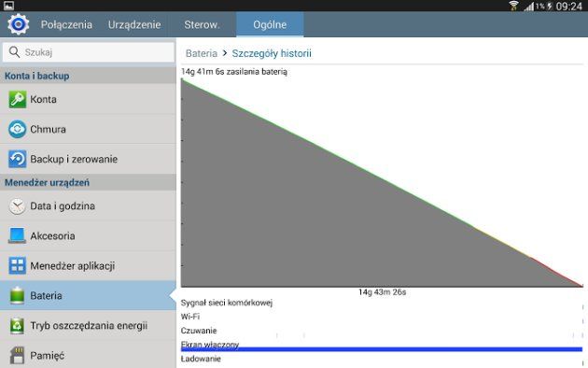Select the Ogólne tab

[270, 24]
